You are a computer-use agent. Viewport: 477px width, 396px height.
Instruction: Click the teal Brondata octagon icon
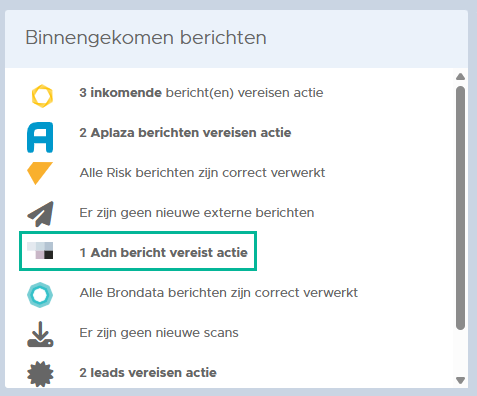coord(40,295)
